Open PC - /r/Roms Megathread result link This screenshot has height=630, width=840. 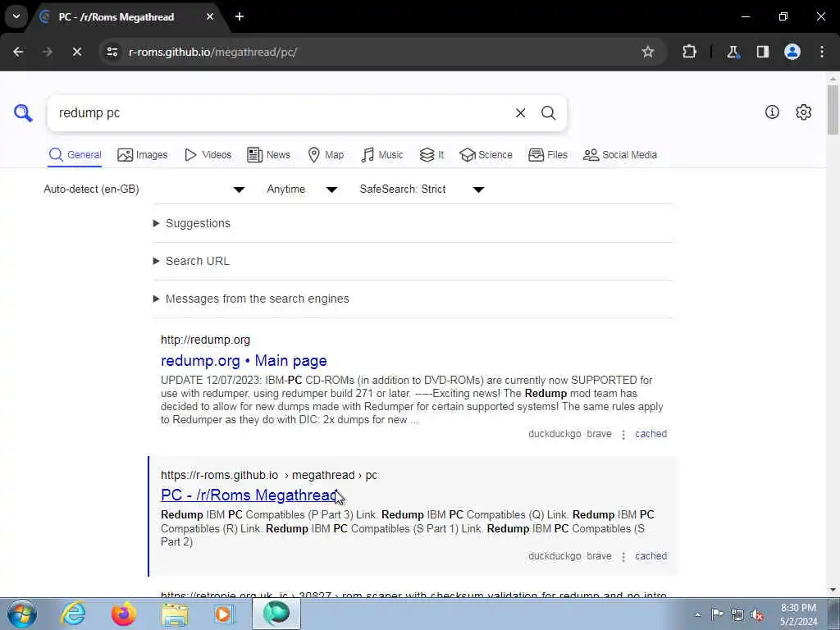coord(249,495)
